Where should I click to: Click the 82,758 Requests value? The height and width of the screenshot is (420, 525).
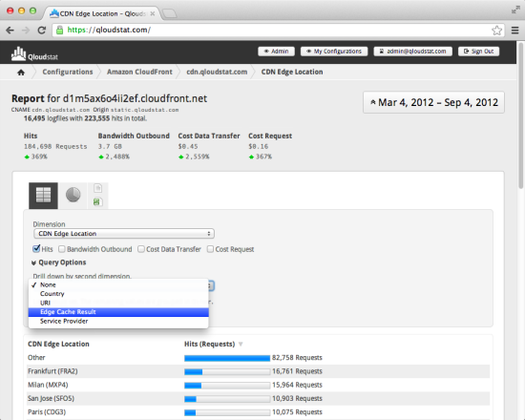(297, 358)
